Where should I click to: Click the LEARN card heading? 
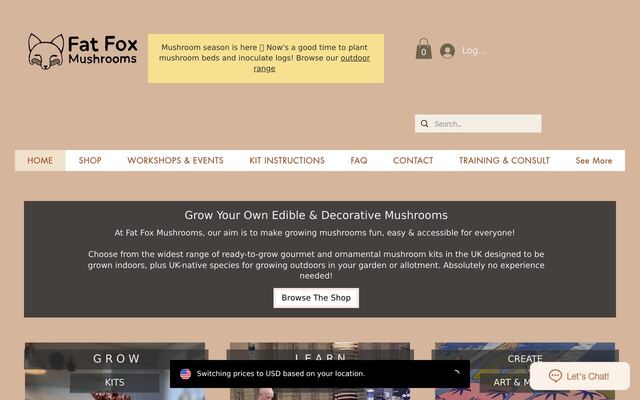point(320,357)
